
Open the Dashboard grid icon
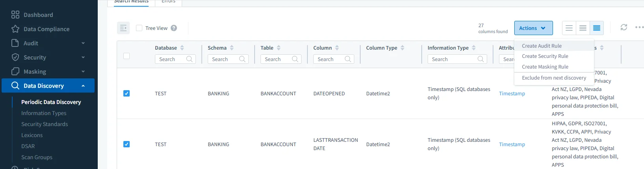pos(15,15)
